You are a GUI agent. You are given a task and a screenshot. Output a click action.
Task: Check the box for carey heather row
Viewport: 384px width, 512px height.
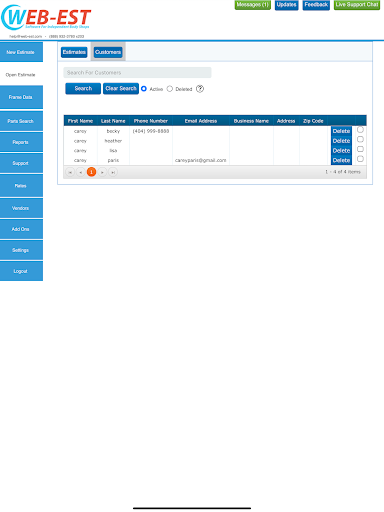point(360,139)
